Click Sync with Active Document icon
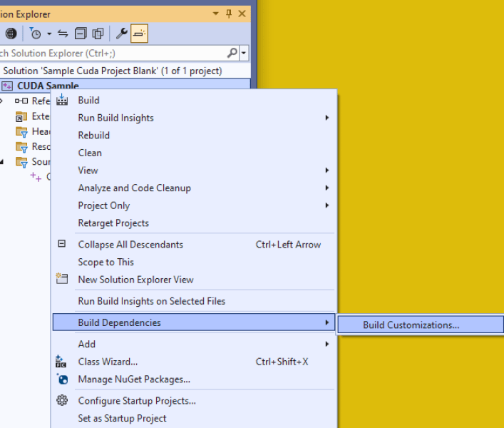This screenshot has width=504, height=428. 63,34
